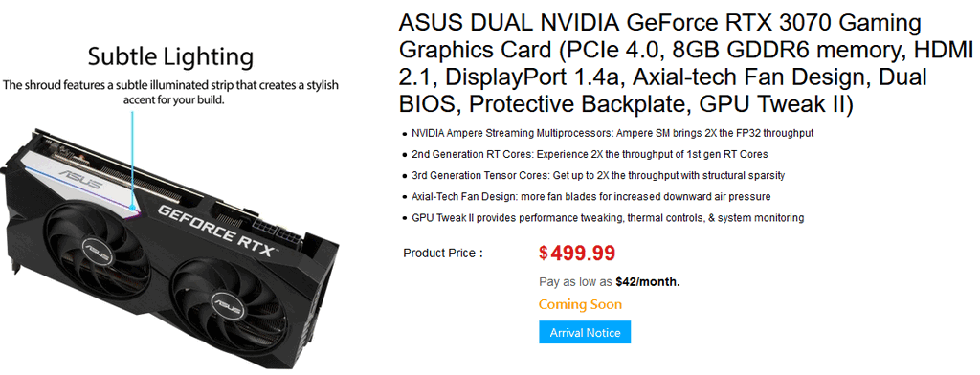Click the GEFORCE RTX logo on card
This screenshot has height=375, width=980.
(x=215, y=230)
